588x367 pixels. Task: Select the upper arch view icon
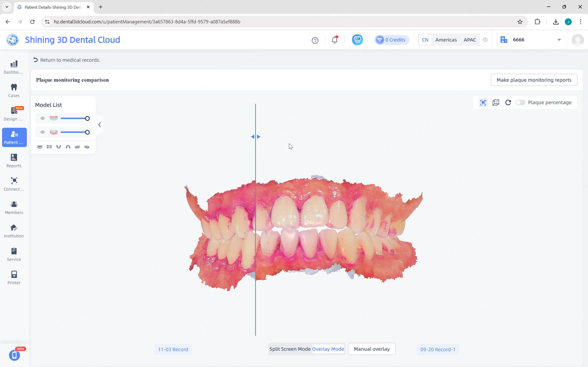(68, 147)
